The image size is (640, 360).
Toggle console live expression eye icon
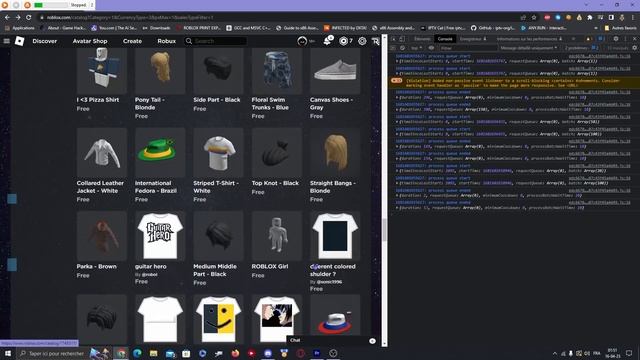pyautogui.click(x=431, y=48)
